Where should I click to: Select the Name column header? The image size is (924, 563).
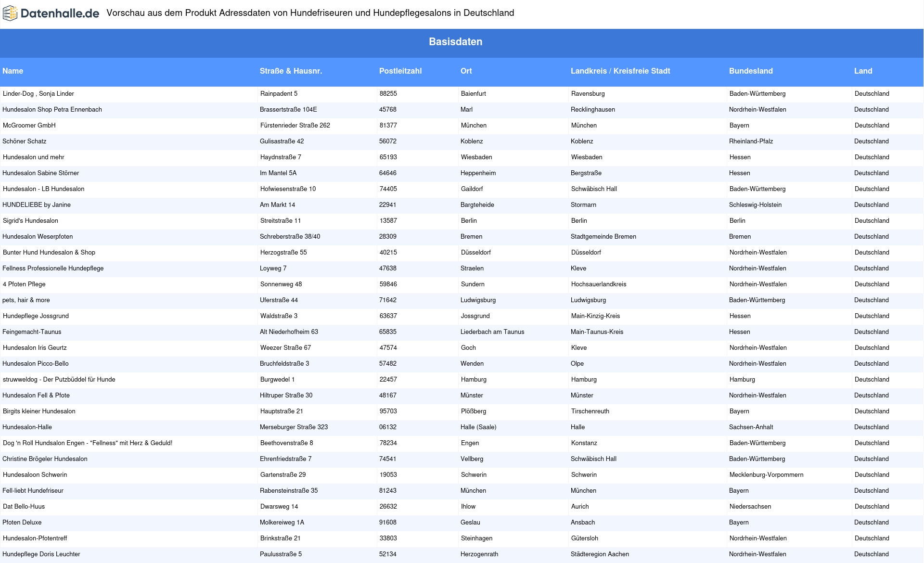coord(13,71)
